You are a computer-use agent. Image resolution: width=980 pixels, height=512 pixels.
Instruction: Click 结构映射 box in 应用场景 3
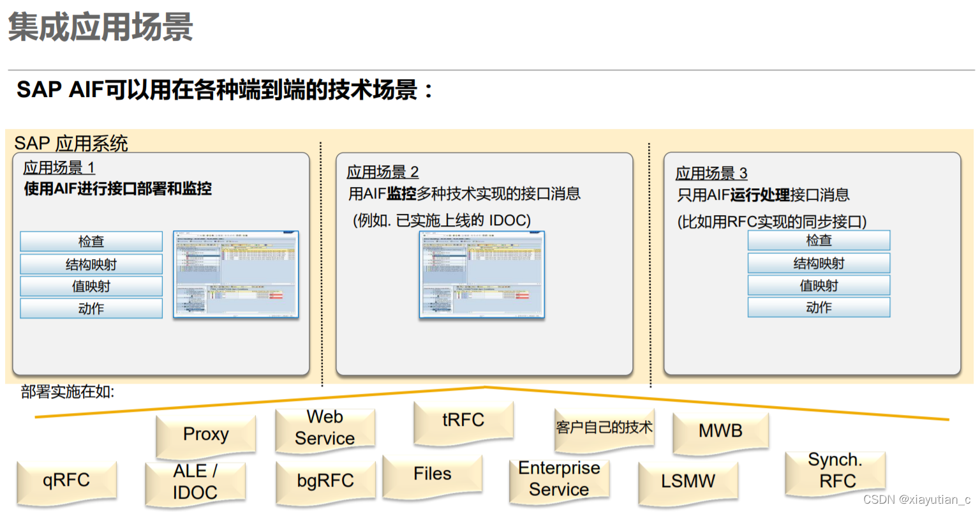click(819, 263)
